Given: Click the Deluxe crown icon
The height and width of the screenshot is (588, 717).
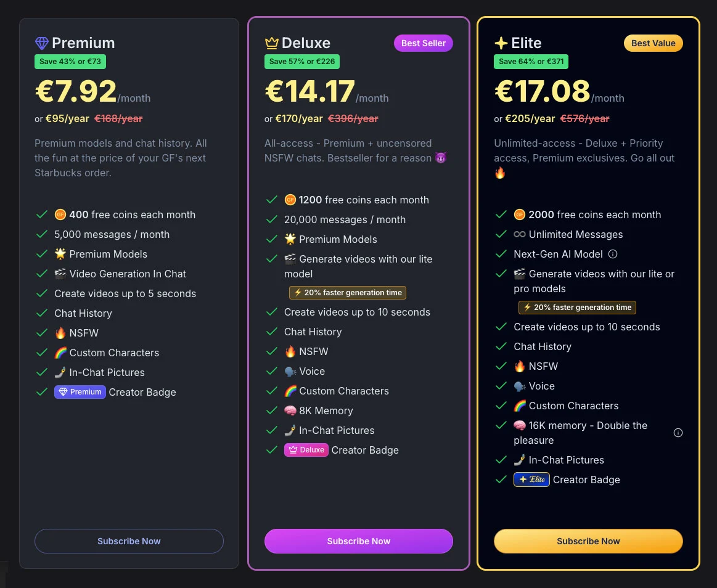Looking at the screenshot, I should [x=272, y=43].
